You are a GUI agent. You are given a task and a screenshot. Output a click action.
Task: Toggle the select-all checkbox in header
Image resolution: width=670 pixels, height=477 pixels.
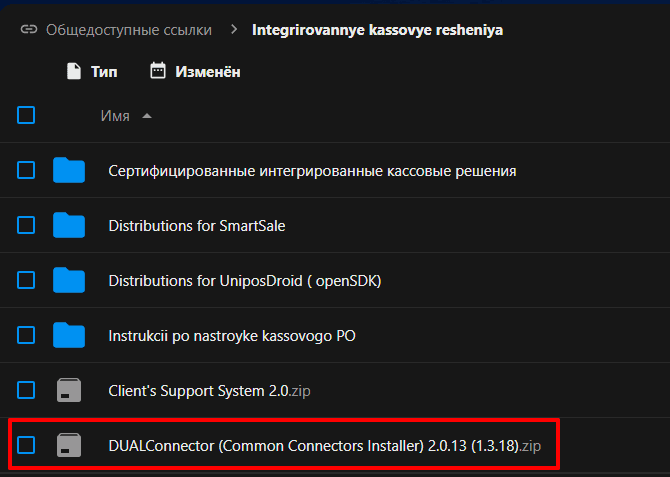26,116
